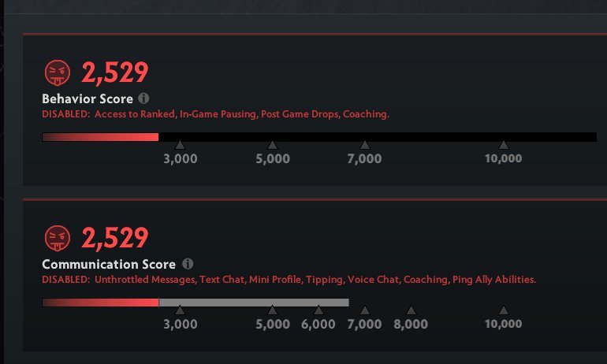Click the 10,000 marker on Communication Score bar

(x=503, y=310)
